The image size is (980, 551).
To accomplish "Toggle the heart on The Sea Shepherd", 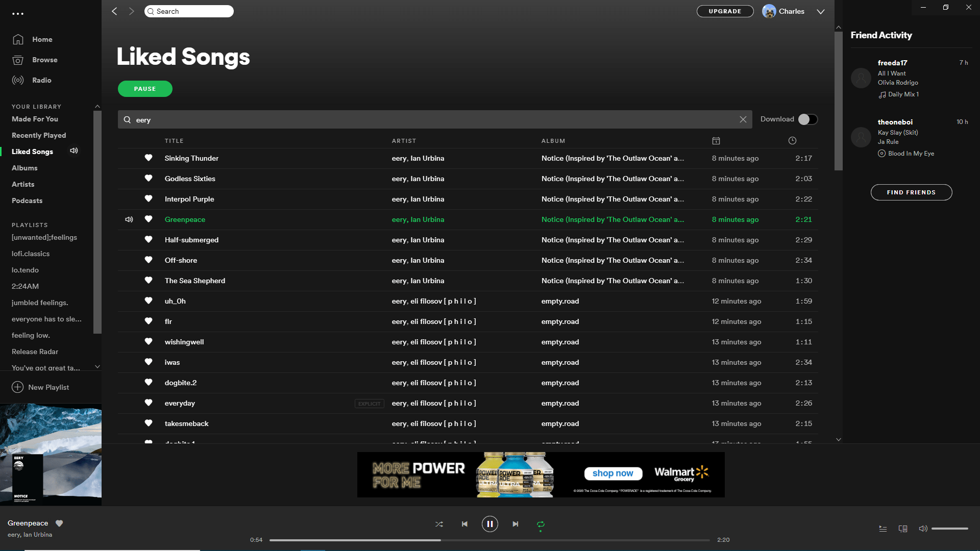I will click(x=149, y=280).
